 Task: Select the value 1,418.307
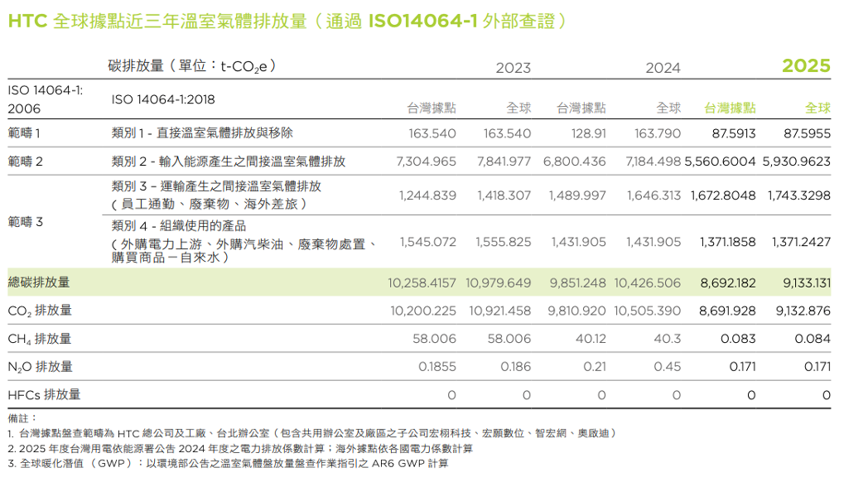coord(504,196)
